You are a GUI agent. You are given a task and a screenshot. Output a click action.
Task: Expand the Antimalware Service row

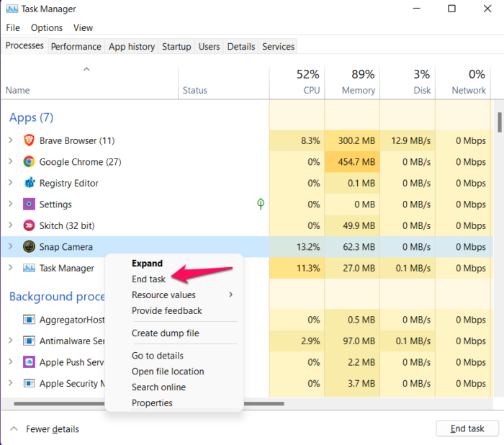coord(10,341)
